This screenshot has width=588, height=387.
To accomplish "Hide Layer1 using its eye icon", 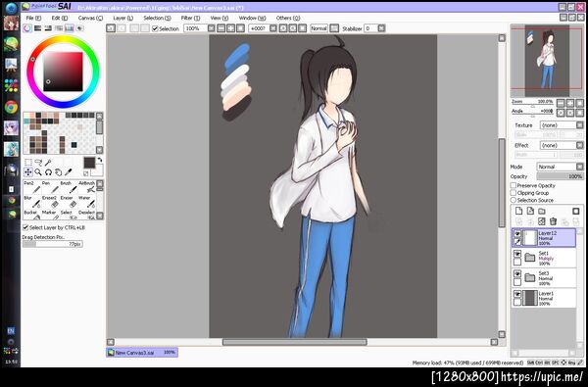I will tap(517, 294).
